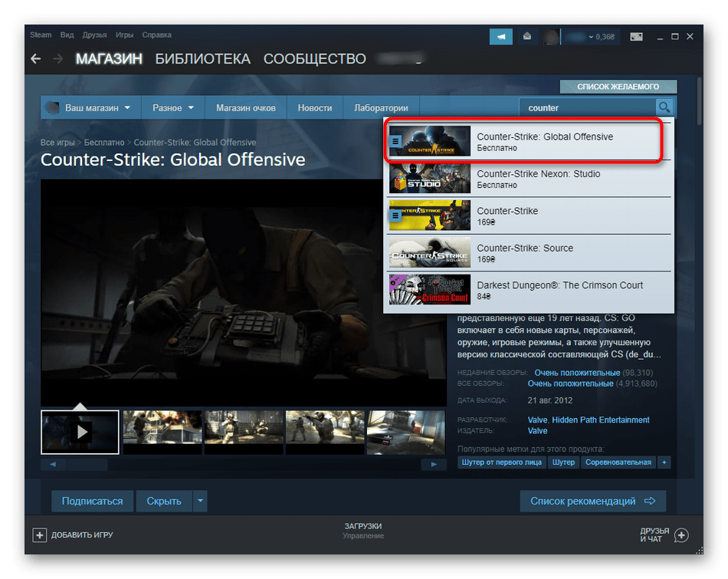Click the search magnifier icon

point(664,108)
